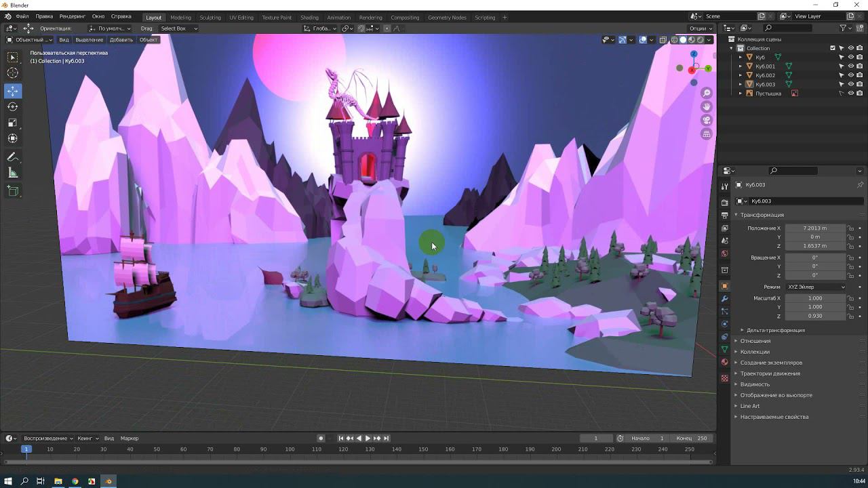Select the Measure ruler tool
The height and width of the screenshot is (488, 868).
click(13, 173)
